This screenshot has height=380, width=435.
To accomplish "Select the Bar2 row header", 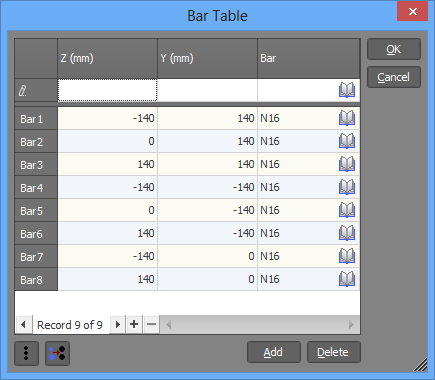I will coord(36,142).
